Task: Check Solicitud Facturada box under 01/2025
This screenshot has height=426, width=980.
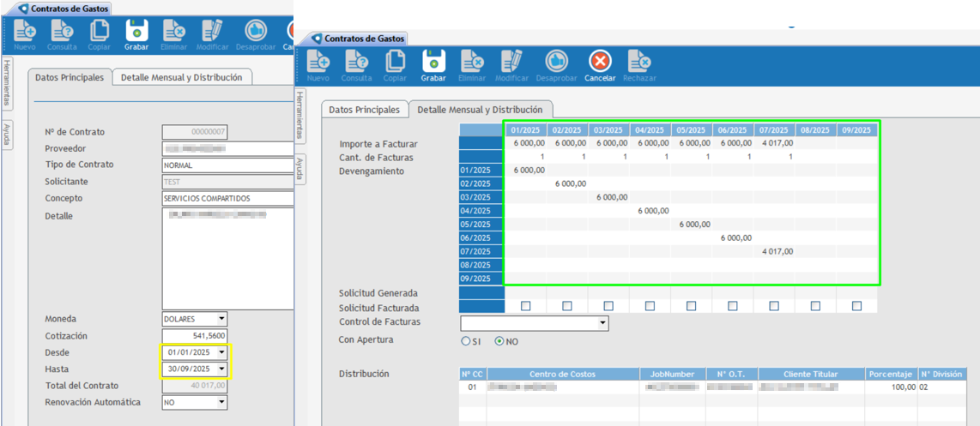Action: 525,306
